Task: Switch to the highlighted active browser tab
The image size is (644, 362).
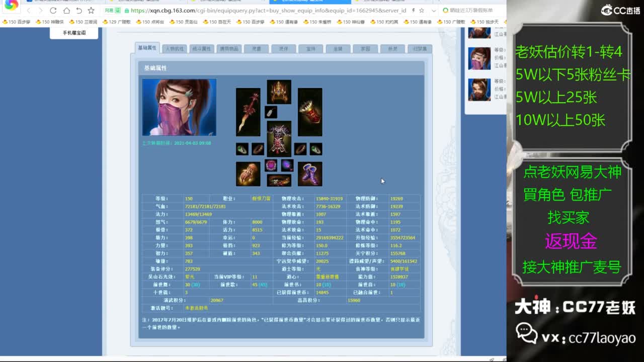Action: tap(310, 2)
